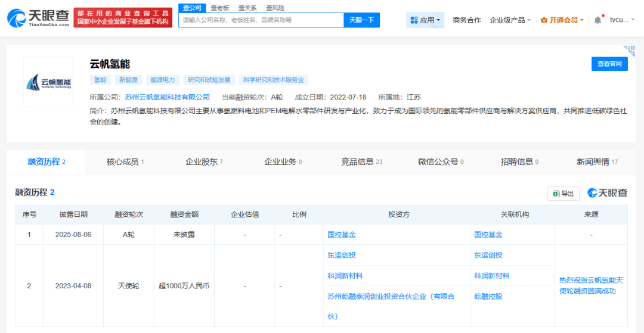644x333 pixels.
Task: Click the 2023-04-08 disclosure date cell
Action: (x=73, y=286)
